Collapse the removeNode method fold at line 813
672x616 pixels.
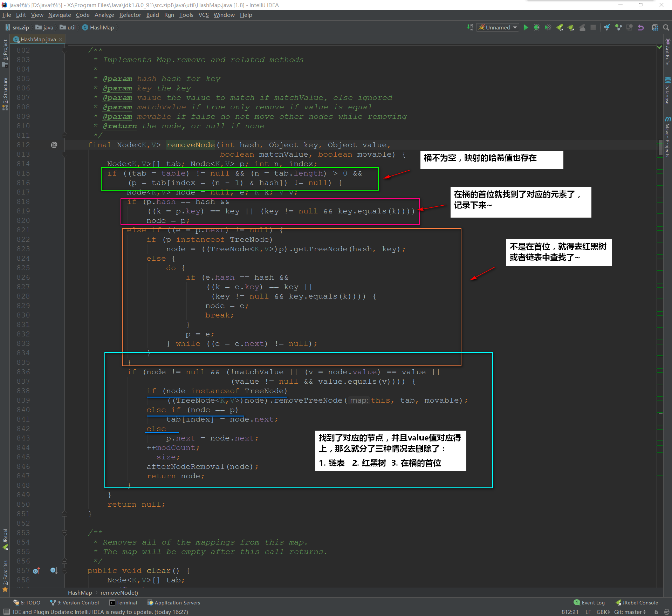pyautogui.click(x=64, y=154)
